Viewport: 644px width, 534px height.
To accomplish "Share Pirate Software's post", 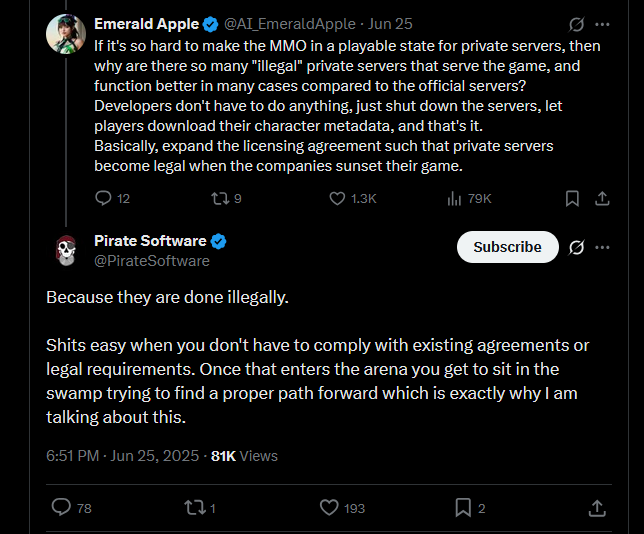I will pyautogui.click(x=597, y=508).
